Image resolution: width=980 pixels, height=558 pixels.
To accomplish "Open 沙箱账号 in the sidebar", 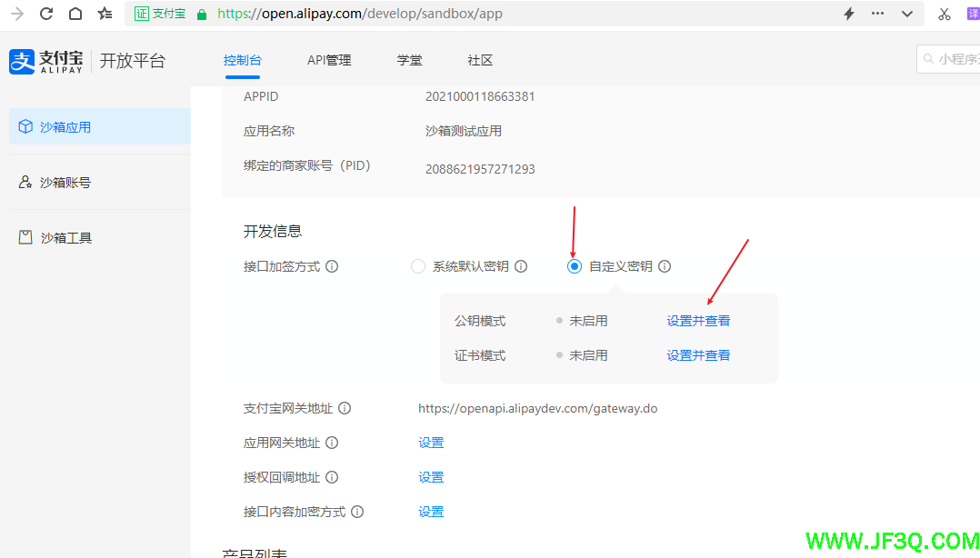I will (65, 183).
